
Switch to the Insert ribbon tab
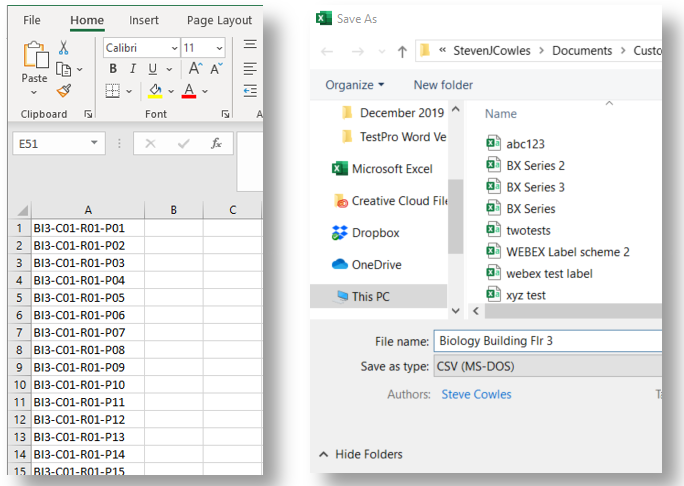(x=144, y=20)
